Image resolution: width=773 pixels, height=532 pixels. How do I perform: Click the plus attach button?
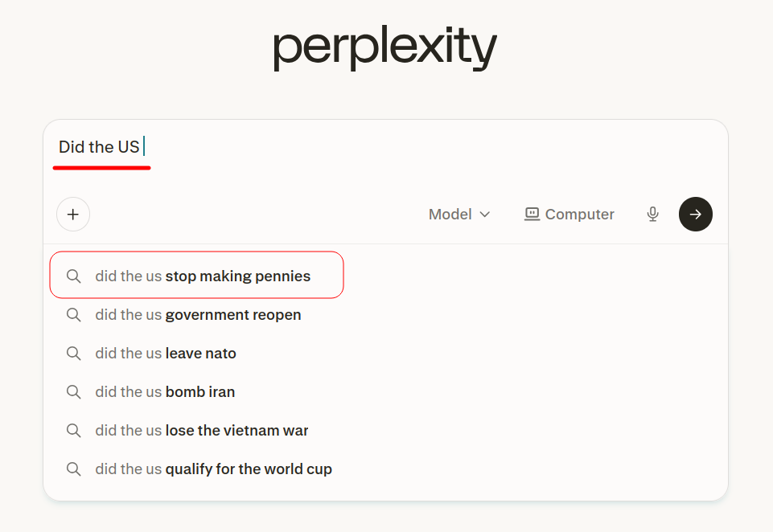(x=73, y=215)
